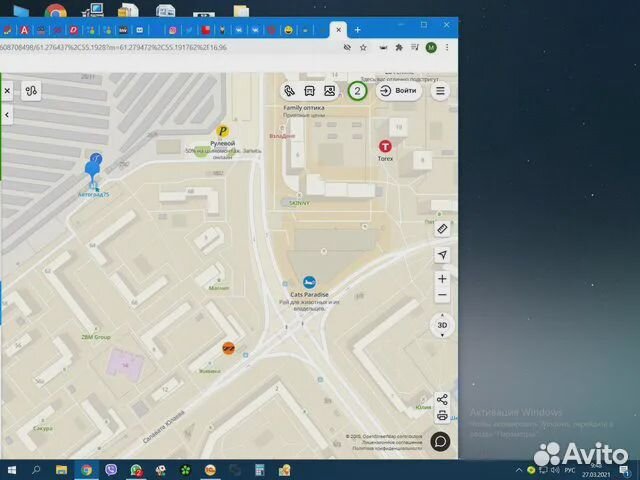Open the ruler distance measuring tool

click(x=442, y=229)
